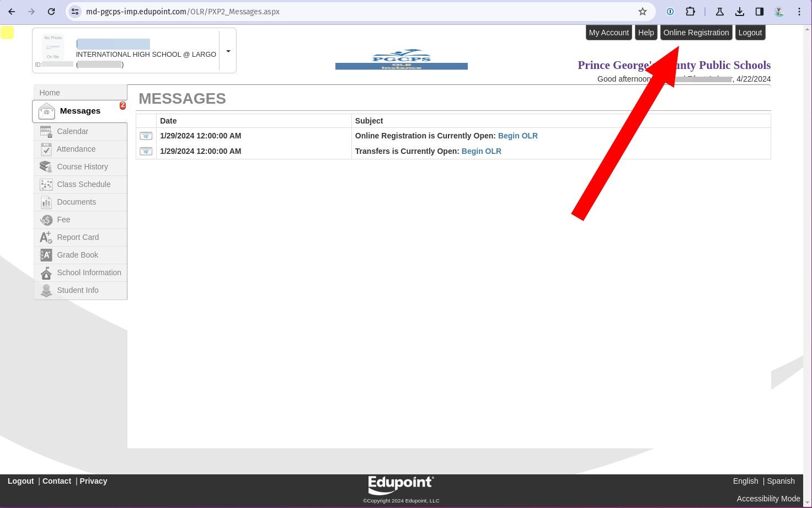The image size is (812, 508).
Task: Open the Chrome three-dot menu
Action: click(x=799, y=11)
